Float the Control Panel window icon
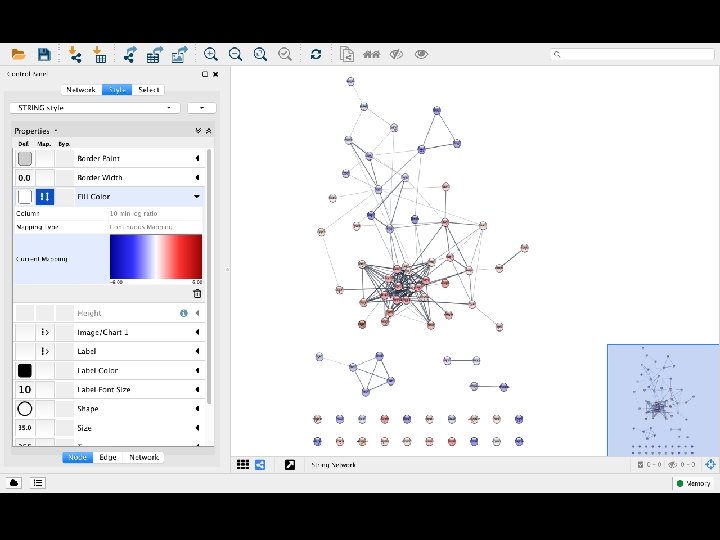720x540 pixels. [x=205, y=74]
